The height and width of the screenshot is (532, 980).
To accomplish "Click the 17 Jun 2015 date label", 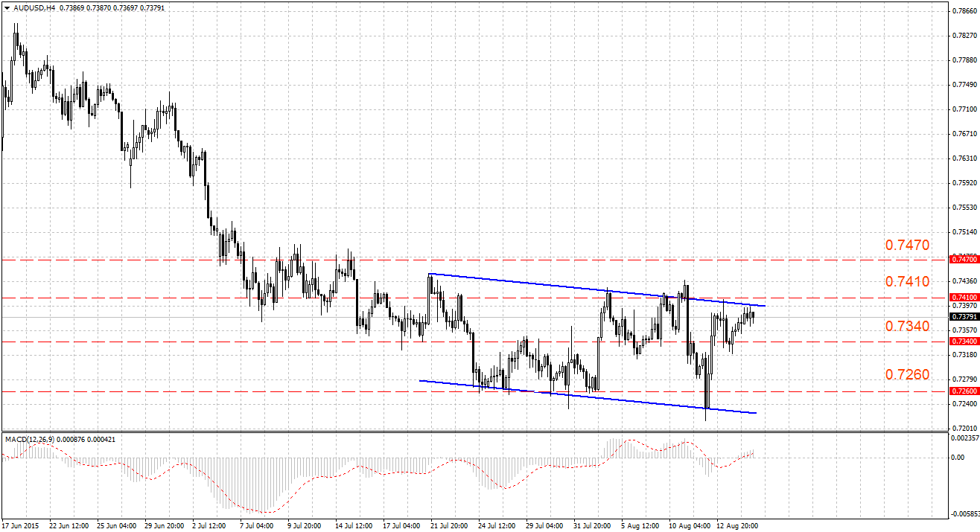I will (x=21, y=526).
